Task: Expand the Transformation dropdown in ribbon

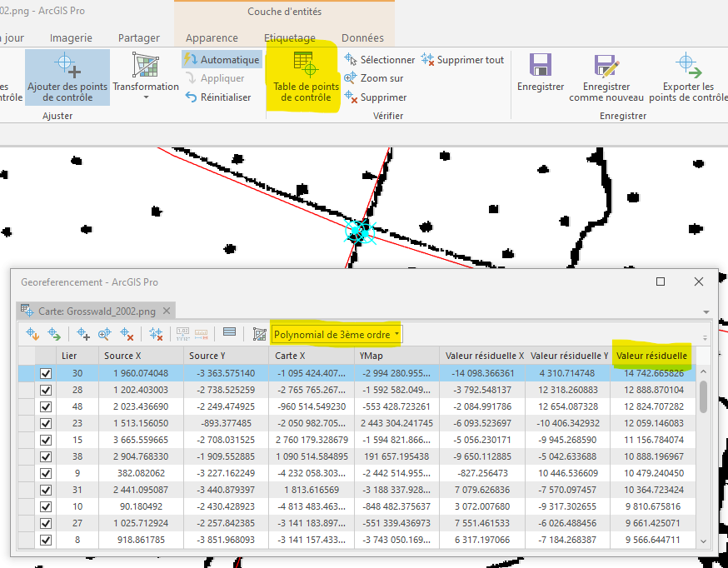Action: (146, 97)
